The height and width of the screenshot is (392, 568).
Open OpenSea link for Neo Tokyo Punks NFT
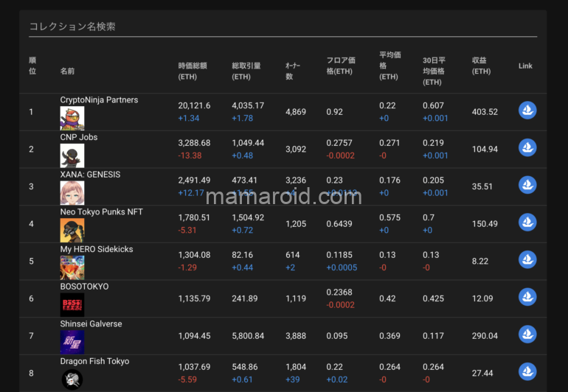[527, 223]
